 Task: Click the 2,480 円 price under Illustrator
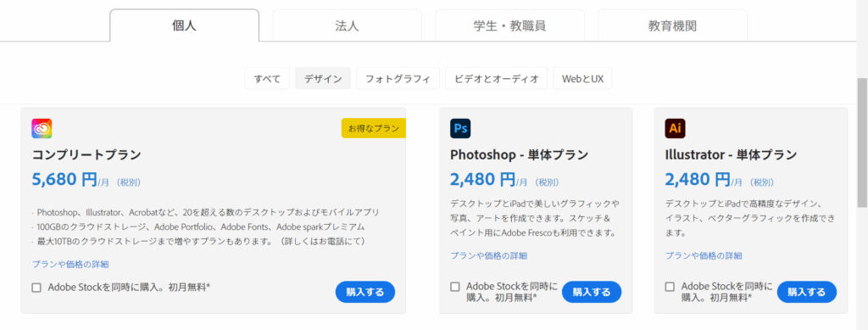698,179
